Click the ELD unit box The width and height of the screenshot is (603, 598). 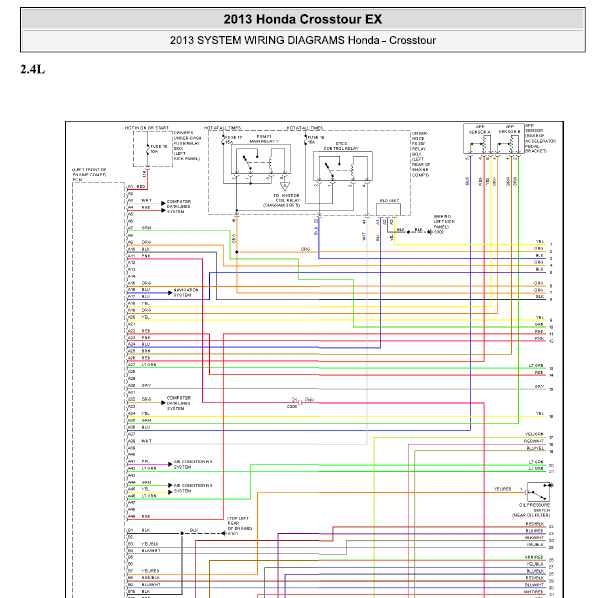point(388,210)
